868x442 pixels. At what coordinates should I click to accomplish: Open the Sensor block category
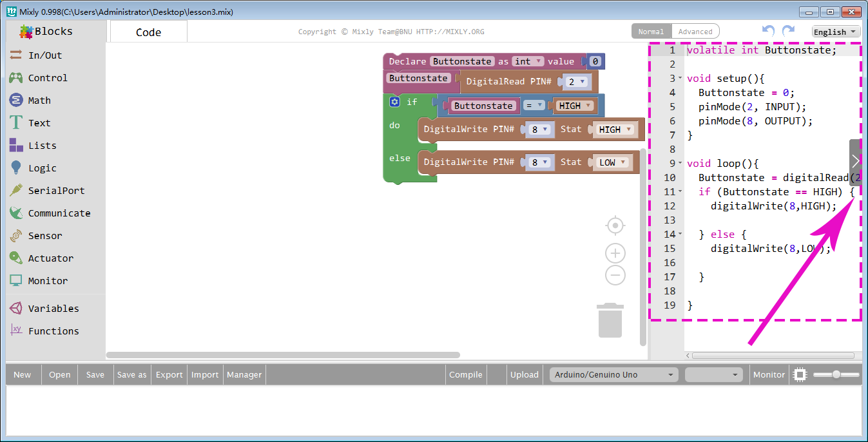(x=45, y=236)
